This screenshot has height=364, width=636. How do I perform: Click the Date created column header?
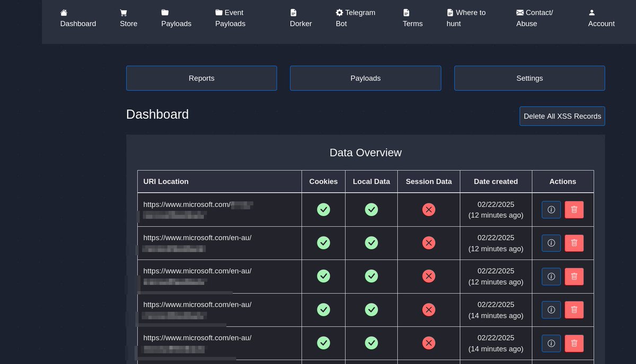click(x=496, y=181)
